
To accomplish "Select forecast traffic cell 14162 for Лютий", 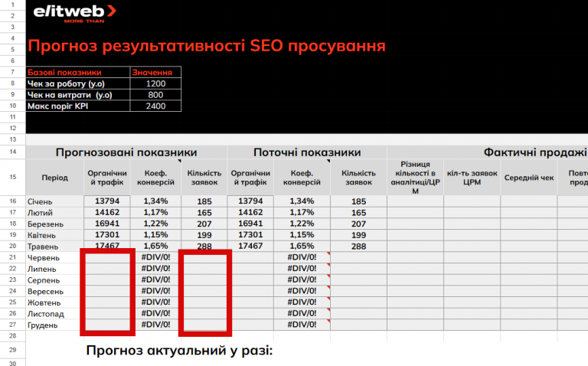I will pos(107,212).
